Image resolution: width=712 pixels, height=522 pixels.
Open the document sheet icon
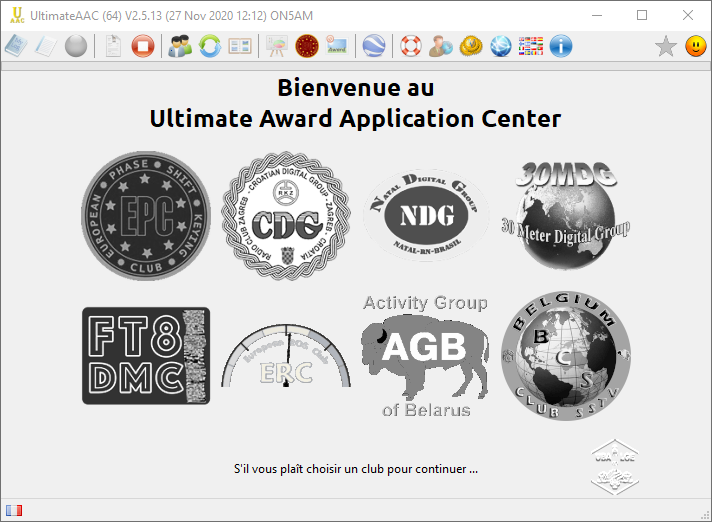[x=113, y=46]
